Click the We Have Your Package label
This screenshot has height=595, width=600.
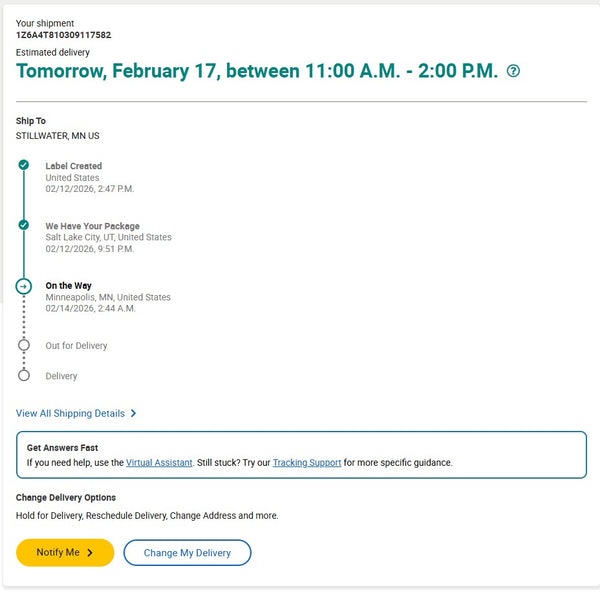(x=92, y=226)
